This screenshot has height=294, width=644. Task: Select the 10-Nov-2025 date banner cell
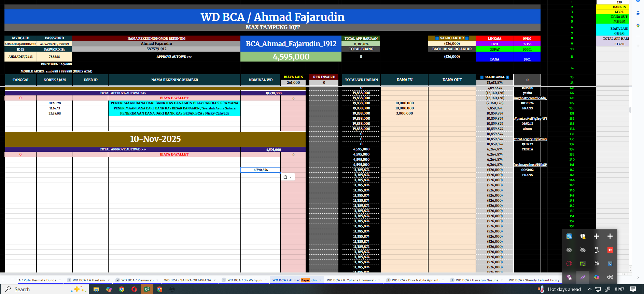click(x=155, y=139)
